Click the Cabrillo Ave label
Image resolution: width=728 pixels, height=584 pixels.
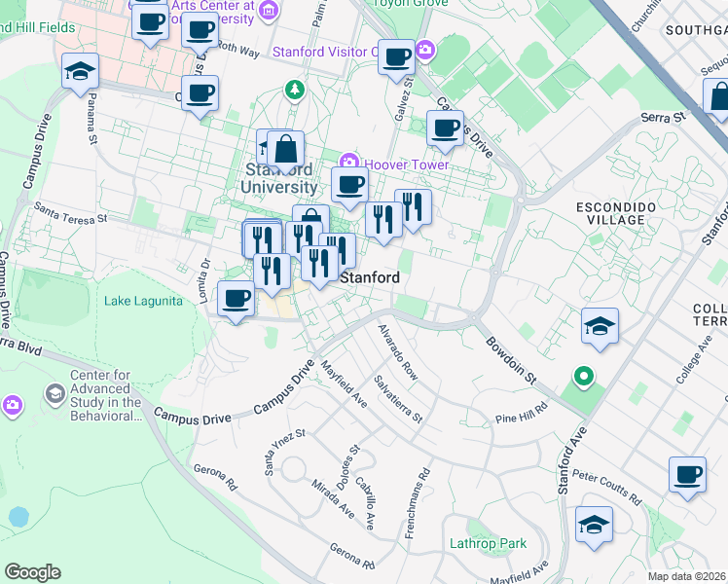(x=365, y=503)
